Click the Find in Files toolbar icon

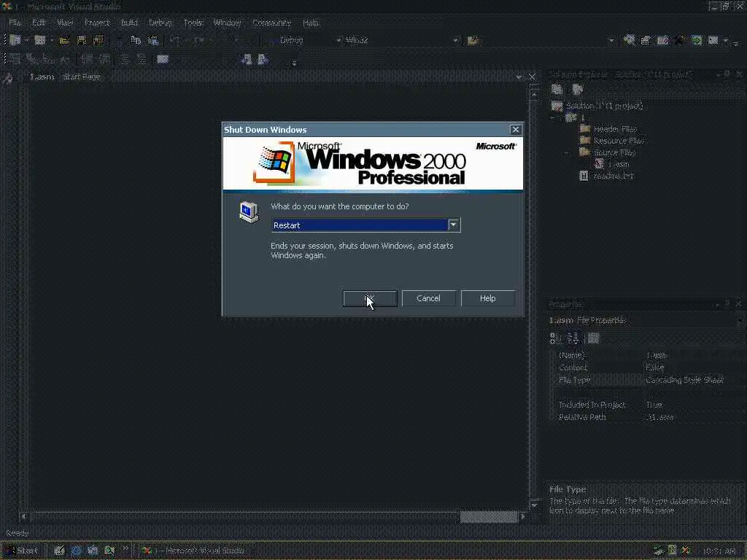473,41
